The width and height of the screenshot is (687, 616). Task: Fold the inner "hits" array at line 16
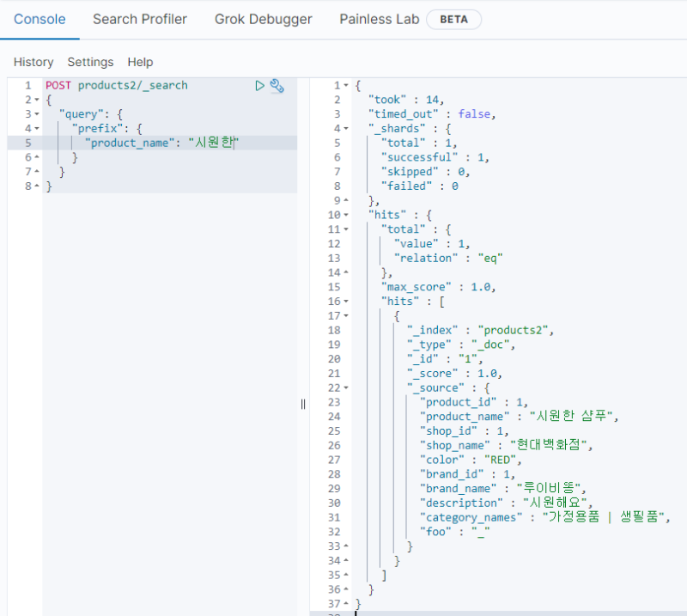coord(345,302)
